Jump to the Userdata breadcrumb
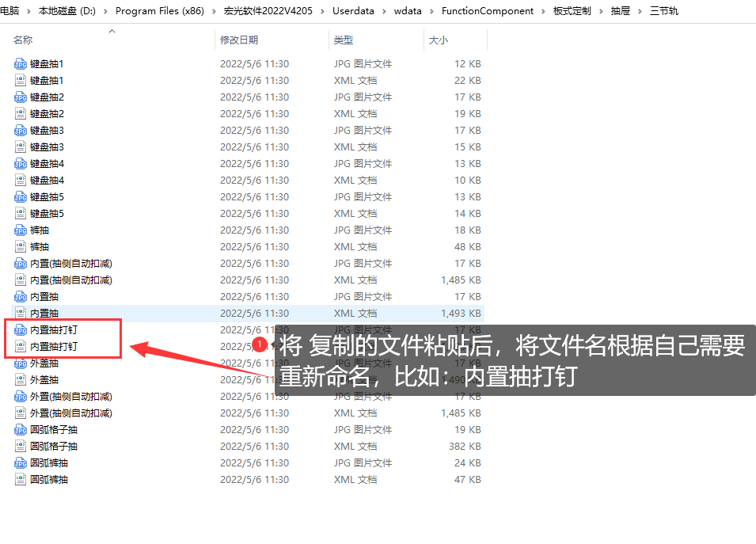The image size is (756, 544). tap(353, 11)
